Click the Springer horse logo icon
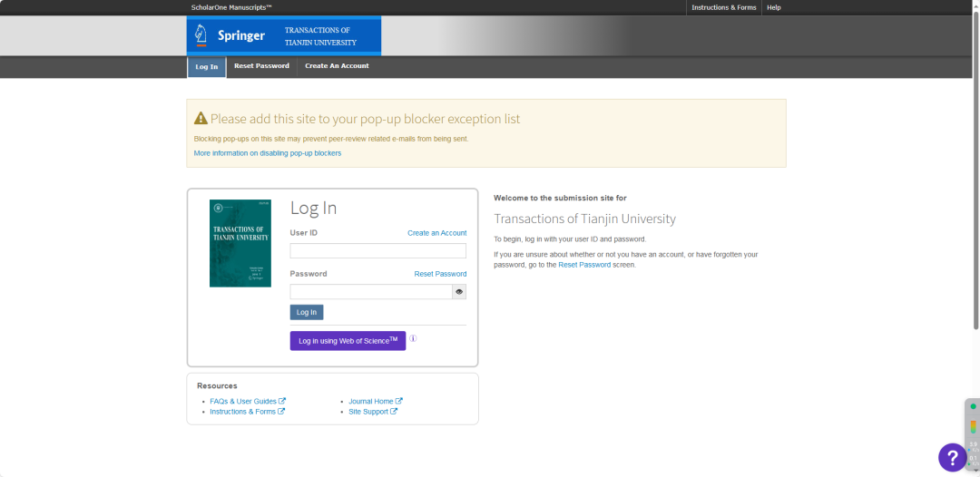The height and width of the screenshot is (477, 980). coord(201,35)
